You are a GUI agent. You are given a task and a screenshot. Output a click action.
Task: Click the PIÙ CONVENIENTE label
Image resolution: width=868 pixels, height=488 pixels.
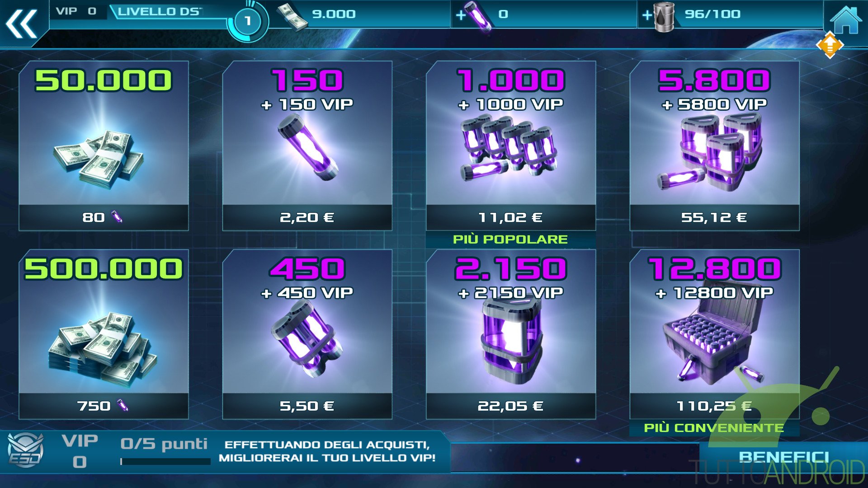(x=714, y=428)
